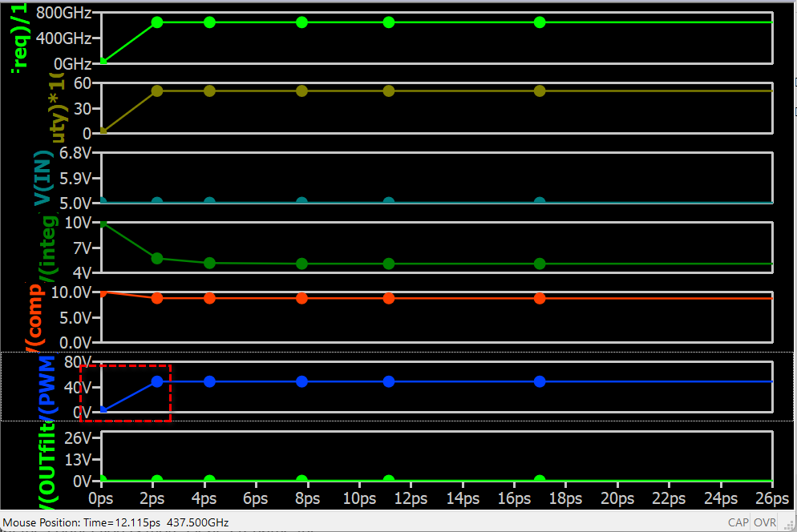Click the 800GHz vertical axis label

point(63,13)
